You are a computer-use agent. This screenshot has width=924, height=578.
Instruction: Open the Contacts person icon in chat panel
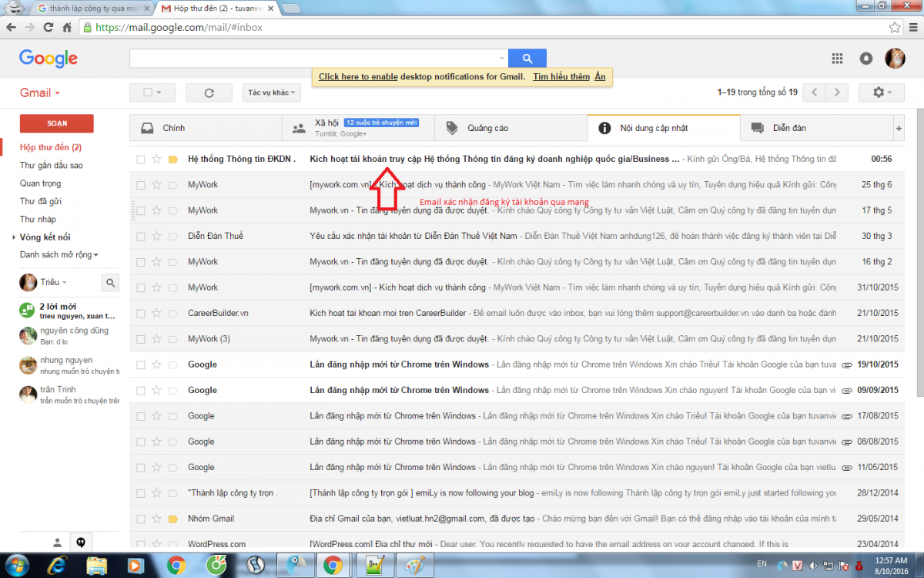(x=57, y=542)
